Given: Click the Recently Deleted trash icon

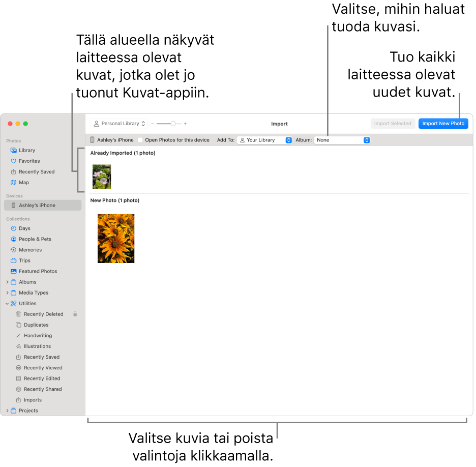Looking at the screenshot, I should 18,315.
